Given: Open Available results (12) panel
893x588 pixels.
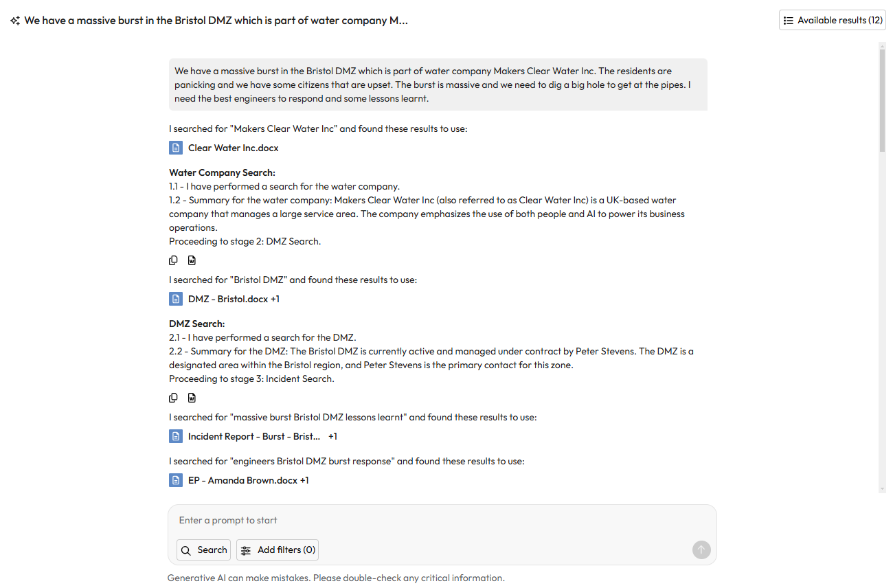Looking at the screenshot, I should pyautogui.click(x=832, y=21).
